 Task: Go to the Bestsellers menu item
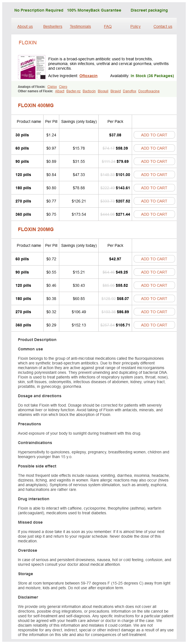[x=53, y=26]
